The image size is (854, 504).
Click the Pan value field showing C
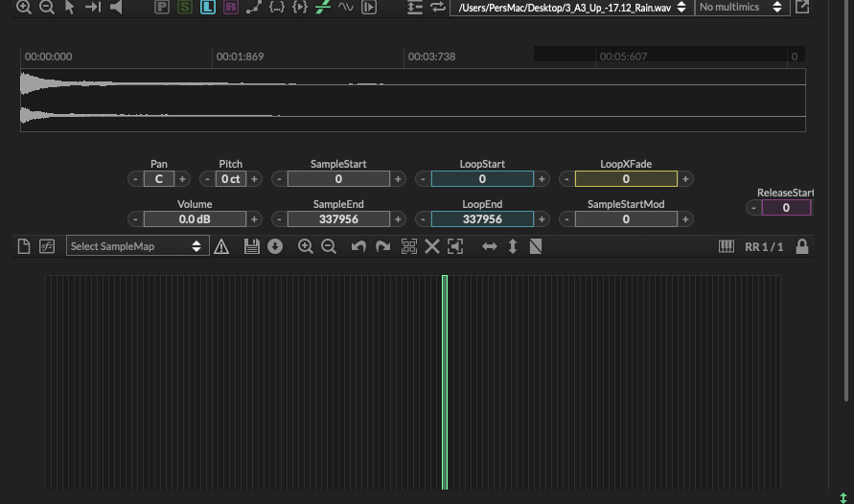pos(158,179)
